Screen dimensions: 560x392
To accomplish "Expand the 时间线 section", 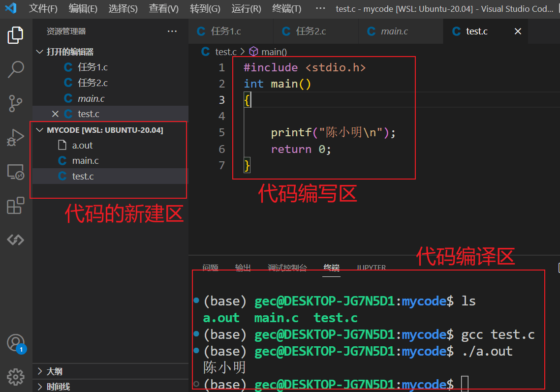I will (x=110, y=386).
